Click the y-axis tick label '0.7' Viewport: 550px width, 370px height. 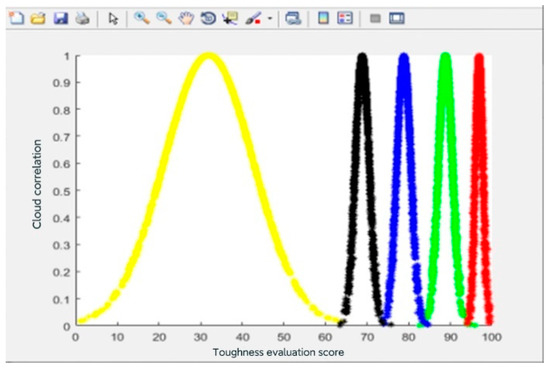(61, 137)
